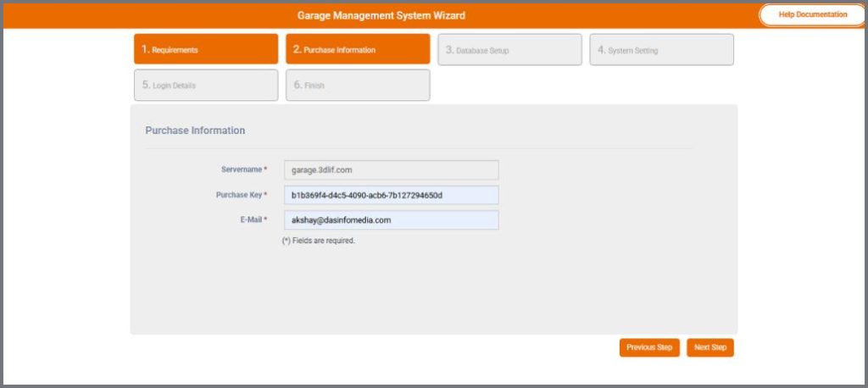Click the Garage Management System Wizard title
The image size is (868, 388).
click(x=381, y=15)
